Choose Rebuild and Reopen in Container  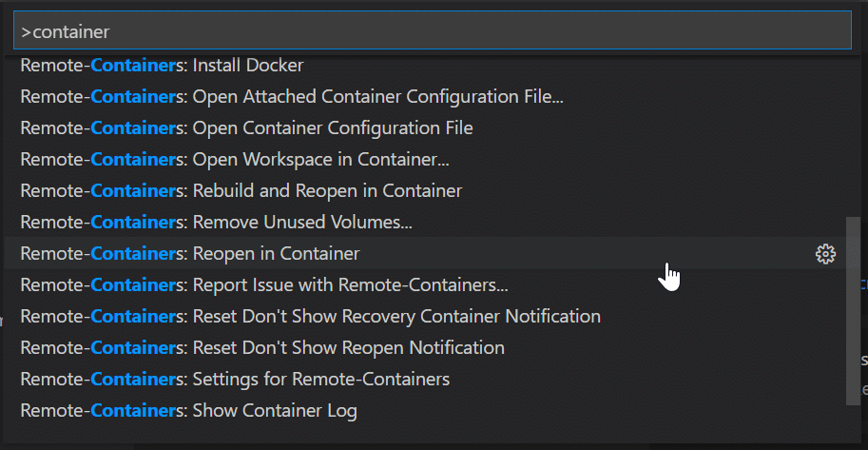[x=425, y=190]
